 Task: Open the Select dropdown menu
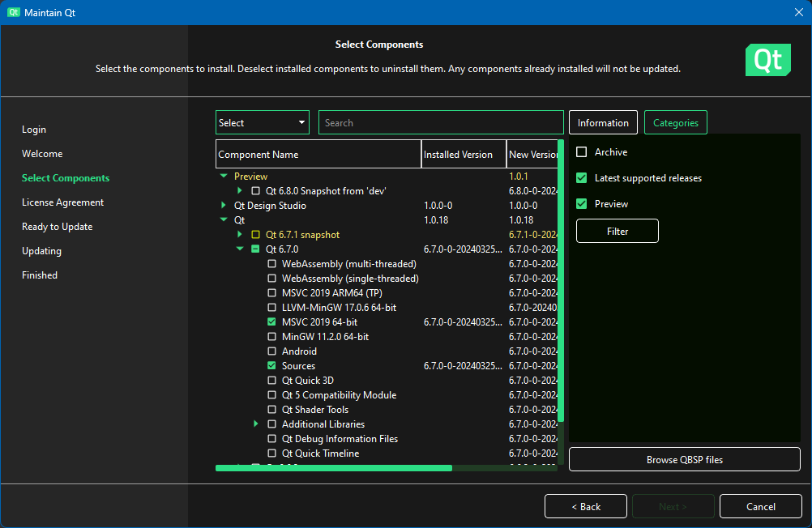coord(262,123)
